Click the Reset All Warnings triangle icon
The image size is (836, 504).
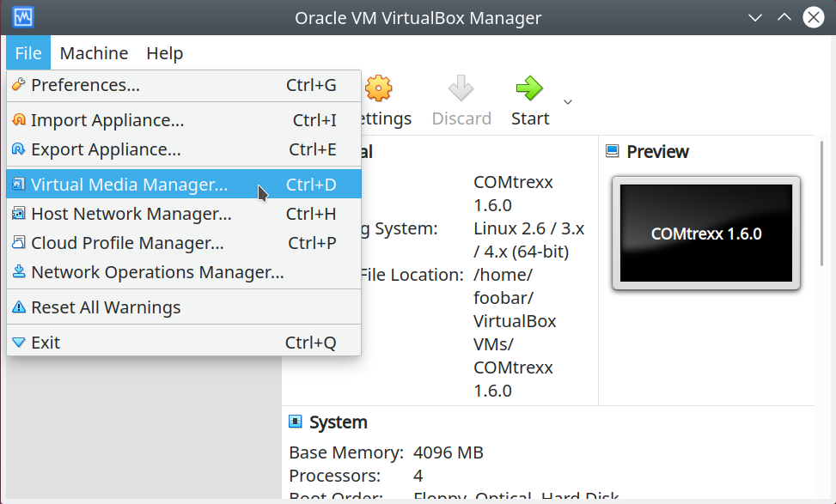click(19, 307)
